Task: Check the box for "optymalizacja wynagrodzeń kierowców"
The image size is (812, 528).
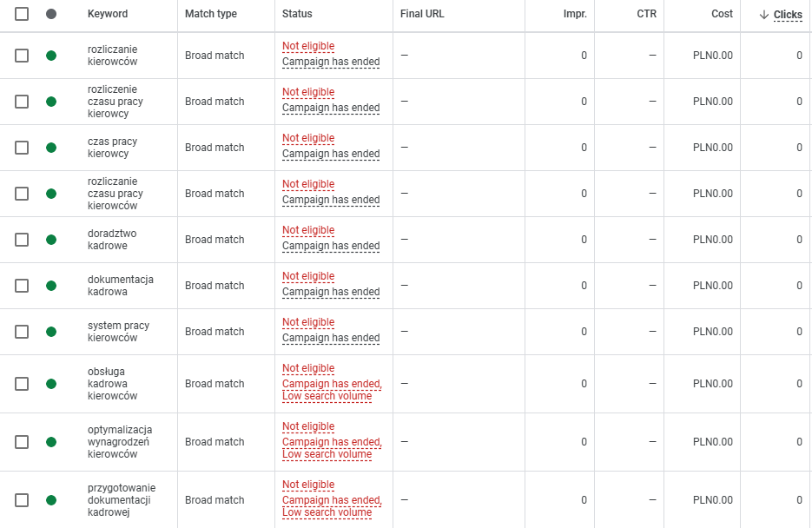Action: click(22, 442)
